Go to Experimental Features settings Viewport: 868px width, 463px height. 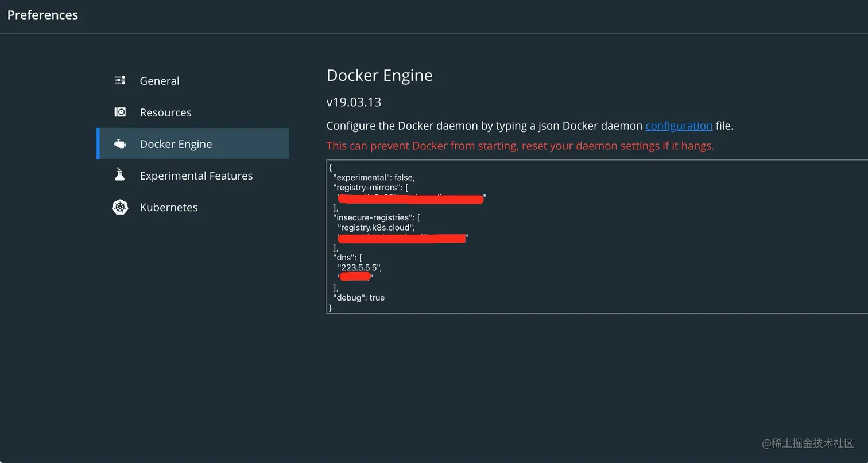196,176
